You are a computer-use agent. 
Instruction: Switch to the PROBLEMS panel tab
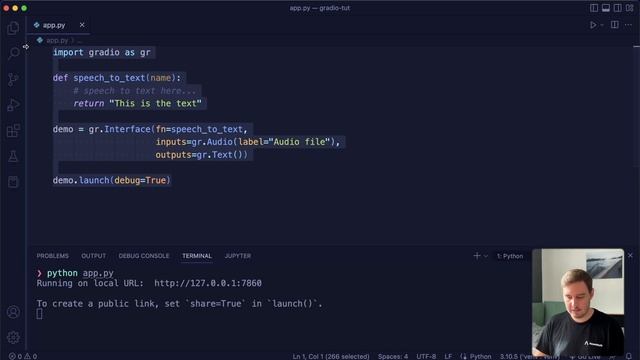coord(53,256)
